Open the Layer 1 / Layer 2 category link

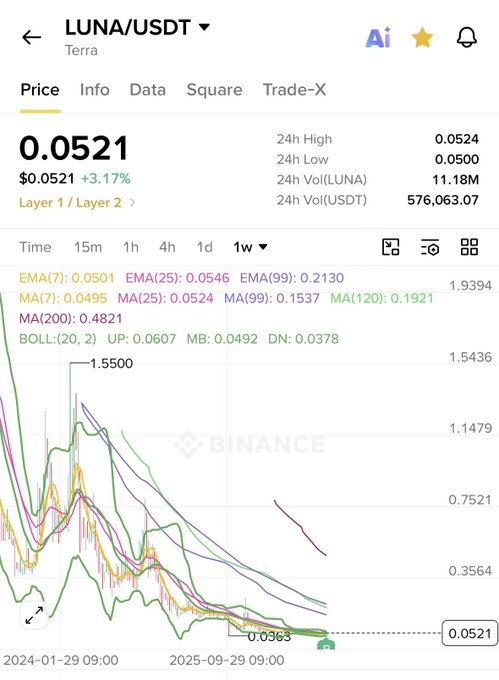coord(77,203)
